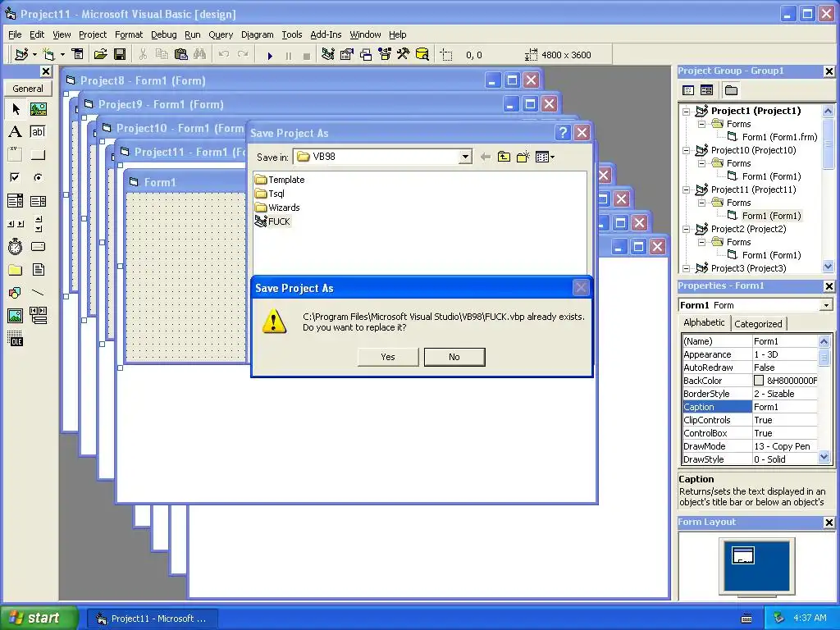Click the Save Project floppy icon
Viewport: 840px width, 630px height.
pyautogui.click(x=120, y=54)
